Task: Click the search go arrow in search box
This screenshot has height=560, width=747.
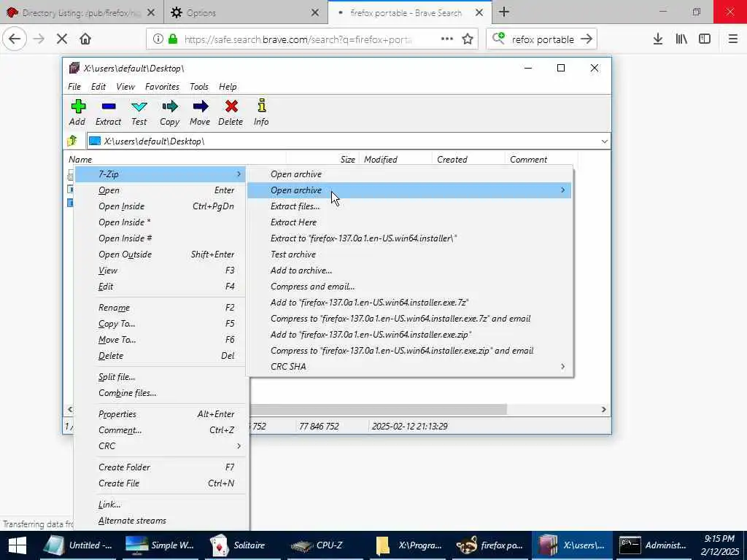Action: click(x=587, y=39)
